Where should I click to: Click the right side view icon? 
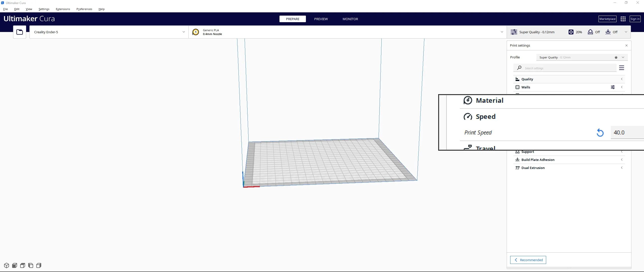coord(39,265)
